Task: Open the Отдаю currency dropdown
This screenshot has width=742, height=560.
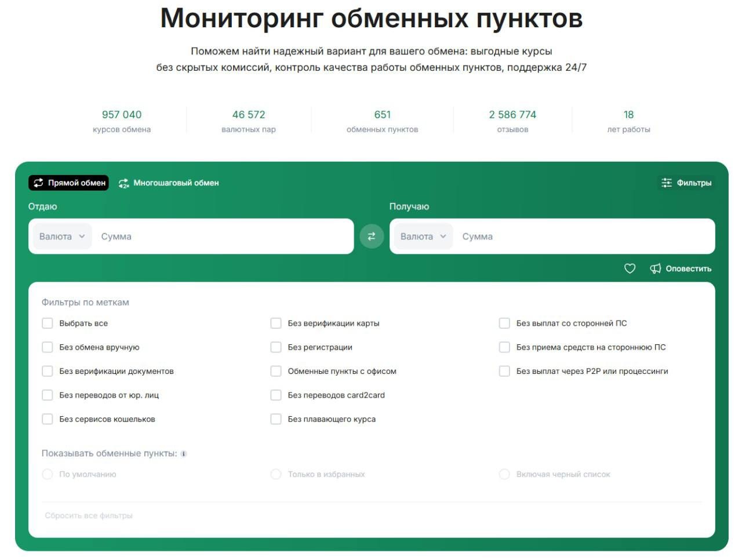Action: pos(62,237)
